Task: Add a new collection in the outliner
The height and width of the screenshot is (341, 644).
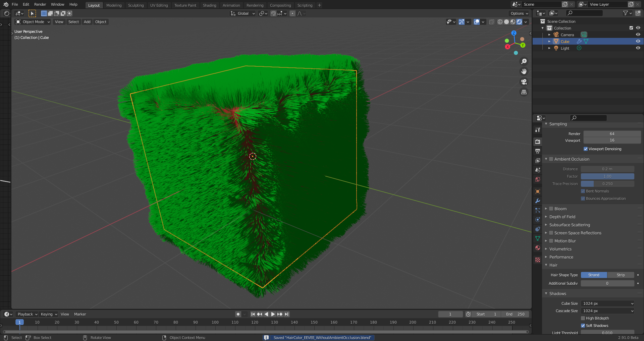Action: click(638, 13)
